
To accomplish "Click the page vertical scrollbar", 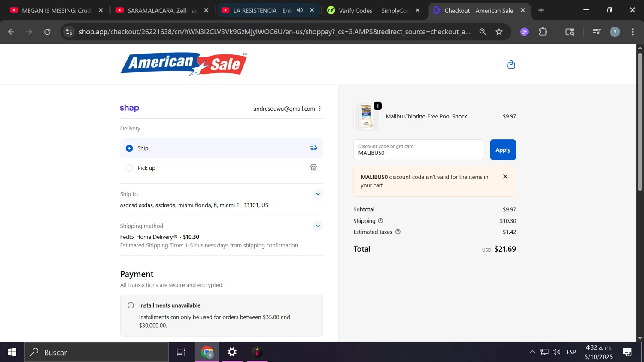I will pyautogui.click(x=640, y=122).
